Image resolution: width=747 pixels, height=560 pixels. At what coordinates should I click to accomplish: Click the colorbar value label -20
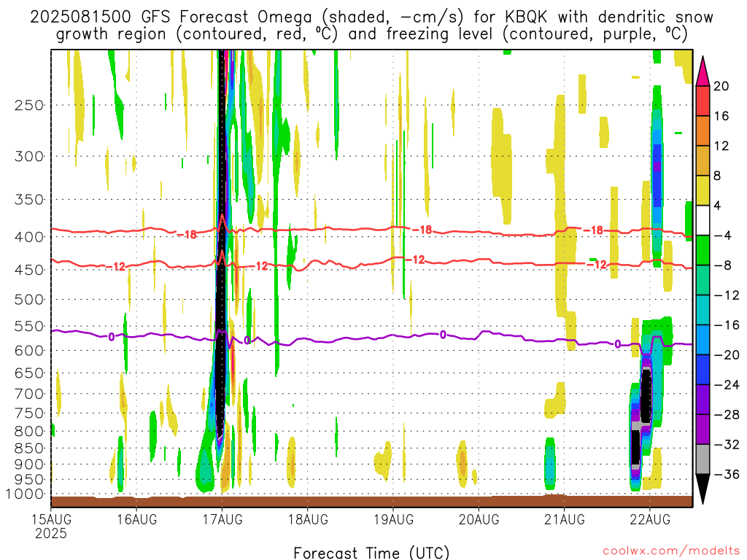727,355
